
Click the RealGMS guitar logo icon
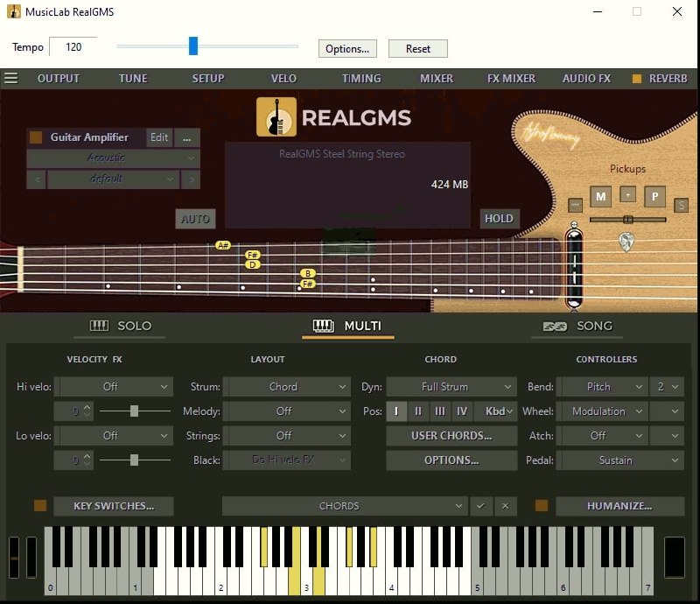coord(276,117)
